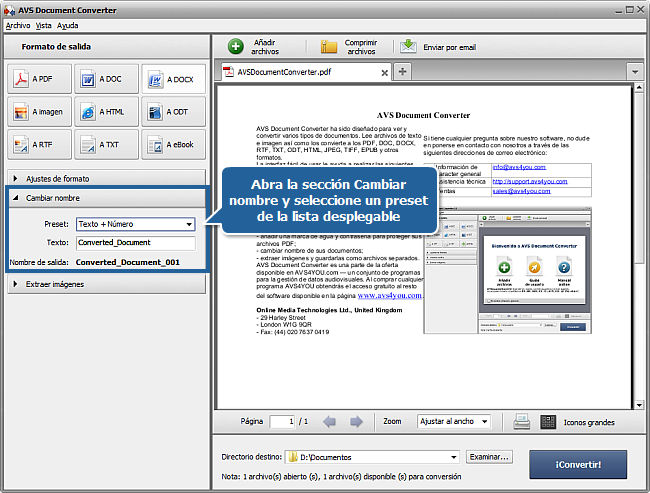Select the A PDF output format
The height and width of the screenshot is (493, 650).
39,79
